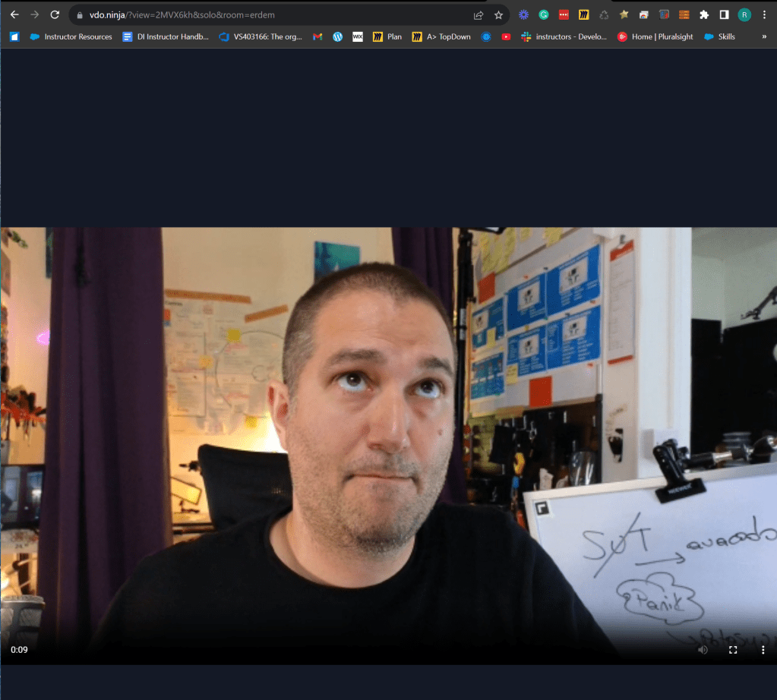777x700 pixels.
Task: Open the Extensions puzzle menu
Action: 704,15
